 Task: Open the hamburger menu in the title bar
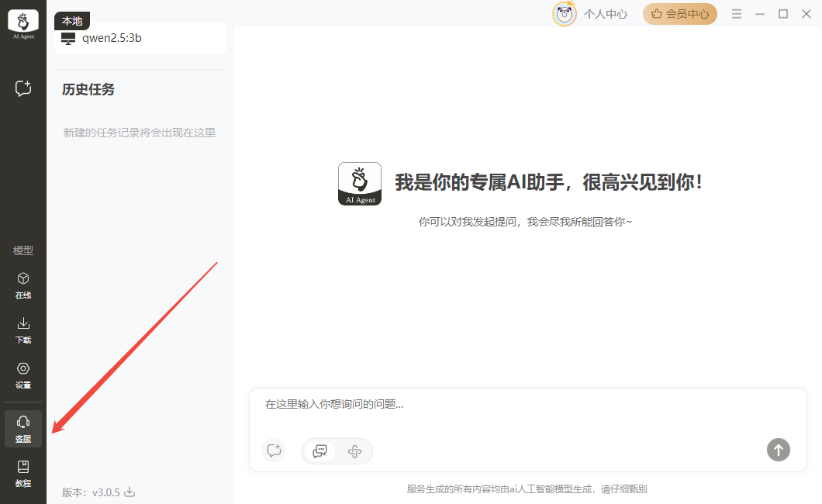point(737,14)
